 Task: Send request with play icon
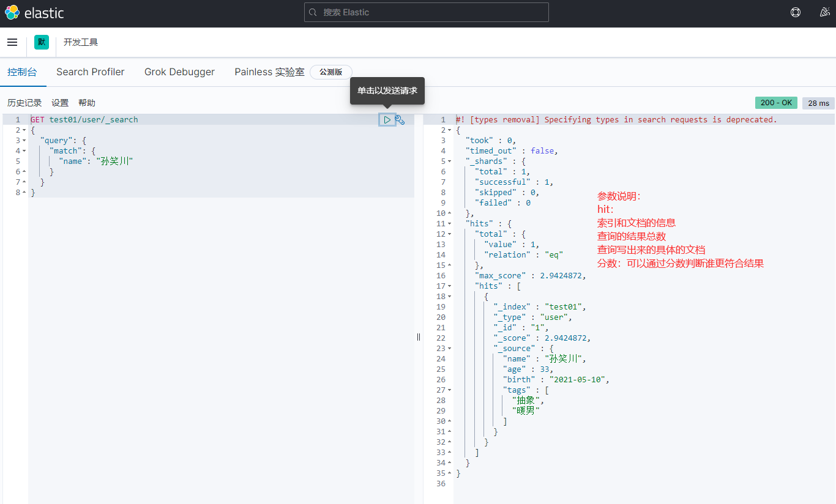387,120
